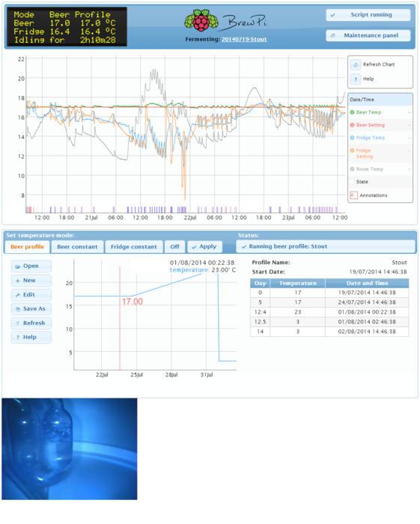Click the Date/Time legend header

click(x=380, y=100)
